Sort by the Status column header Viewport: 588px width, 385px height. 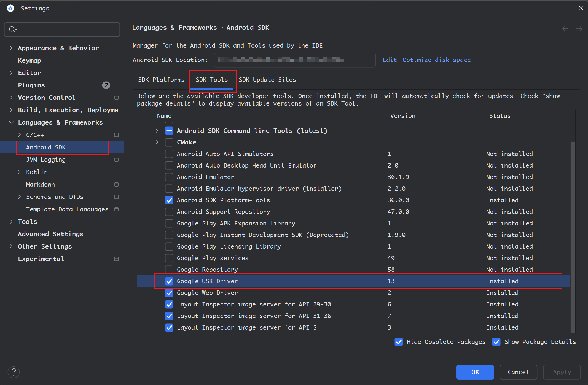click(528, 116)
